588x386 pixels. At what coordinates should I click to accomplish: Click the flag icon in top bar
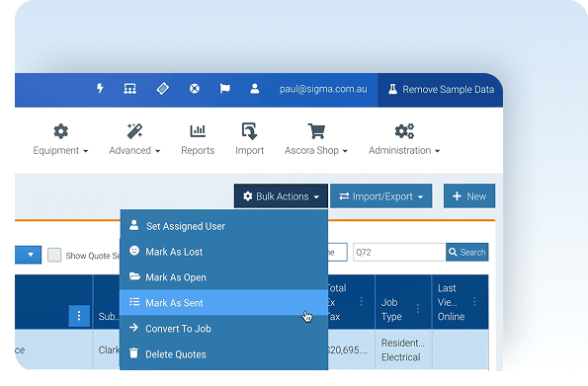[x=225, y=89]
